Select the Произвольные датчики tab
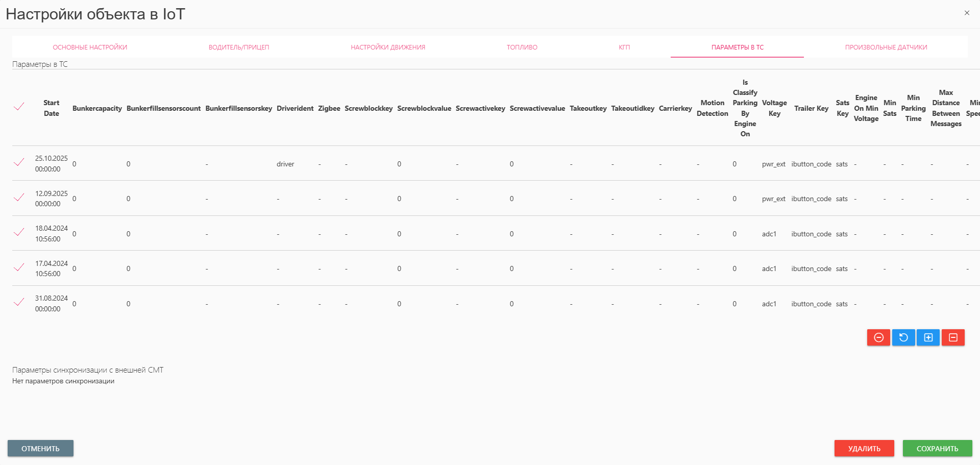The width and height of the screenshot is (980, 465). click(886, 47)
